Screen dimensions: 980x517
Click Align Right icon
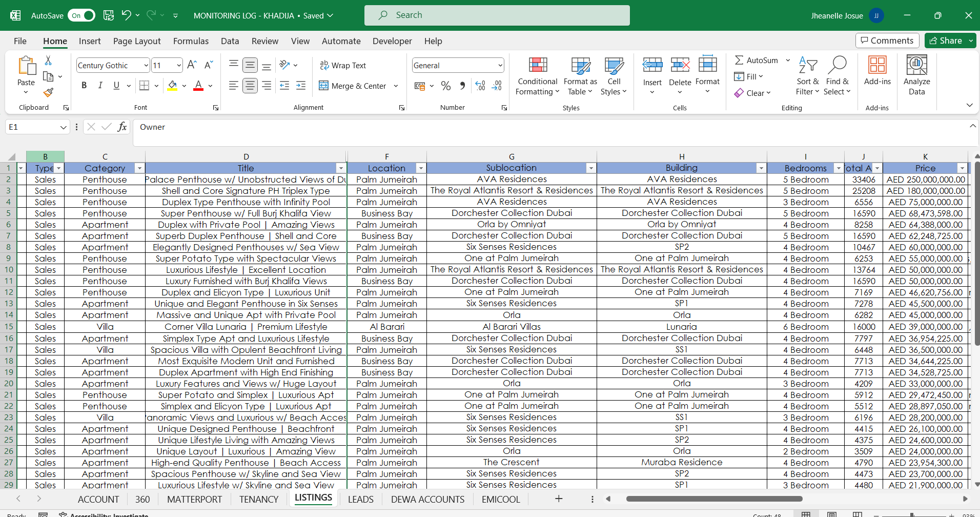tap(267, 86)
